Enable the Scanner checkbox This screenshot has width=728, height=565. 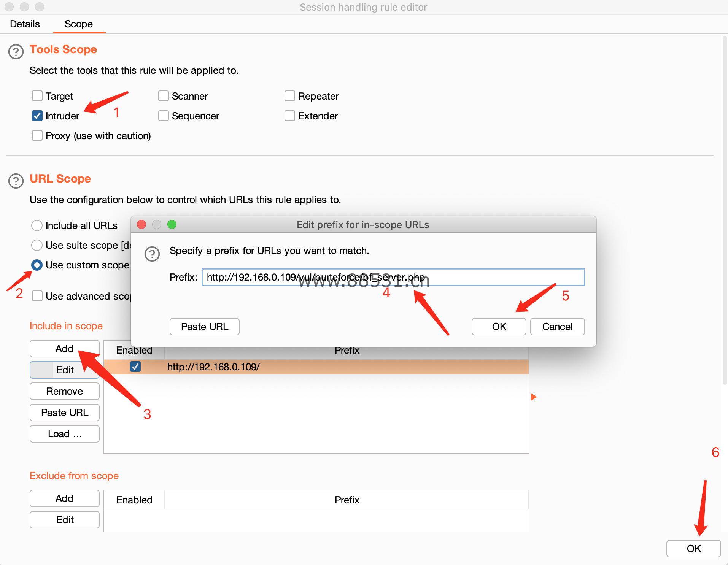tap(164, 96)
